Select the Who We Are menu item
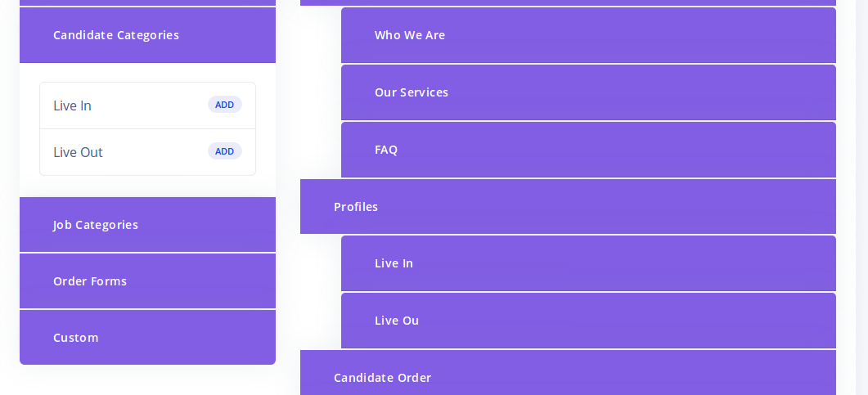This screenshot has width=868, height=395. pyautogui.click(x=588, y=35)
